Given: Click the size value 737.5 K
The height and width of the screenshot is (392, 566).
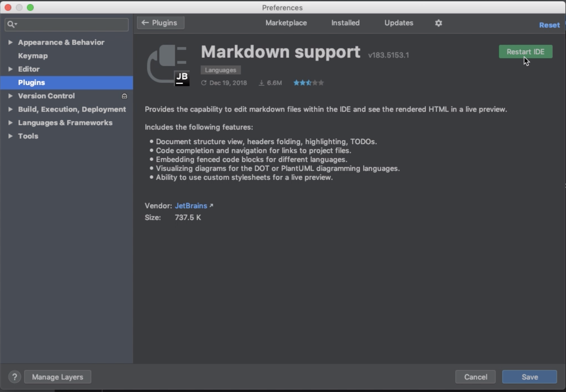Looking at the screenshot, I should pos(188,218).
